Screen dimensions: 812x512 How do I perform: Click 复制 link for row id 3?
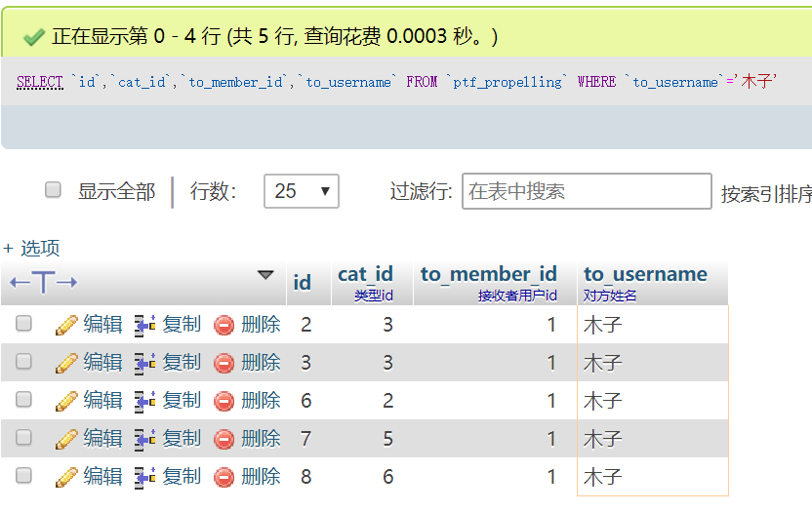182,363
